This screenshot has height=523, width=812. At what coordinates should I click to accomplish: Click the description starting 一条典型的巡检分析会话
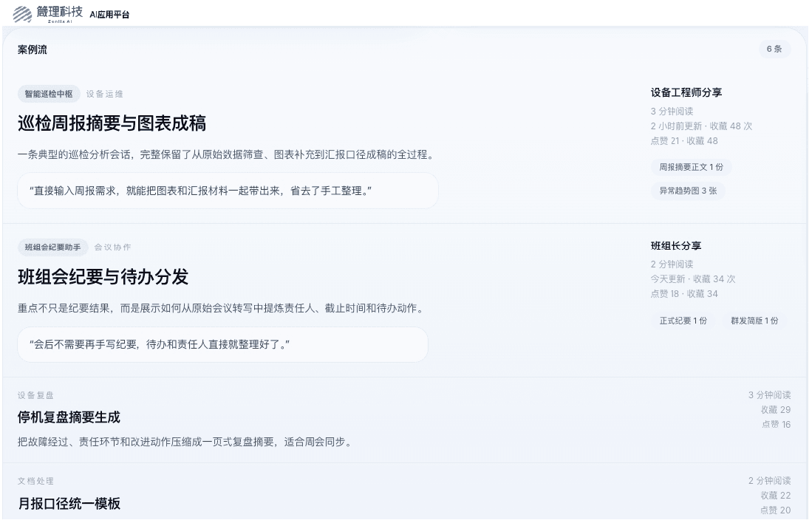pyautogui.click(x=226, y=154)
